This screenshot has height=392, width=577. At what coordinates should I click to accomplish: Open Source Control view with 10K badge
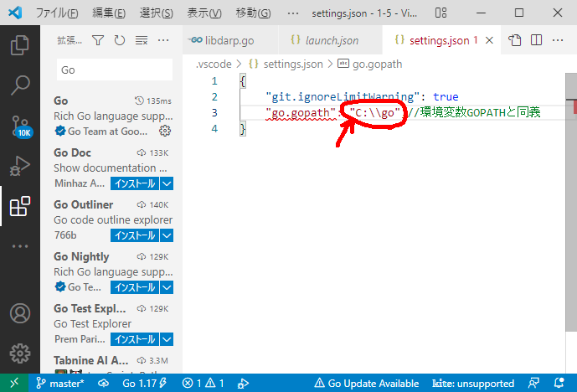coord(19,126)
